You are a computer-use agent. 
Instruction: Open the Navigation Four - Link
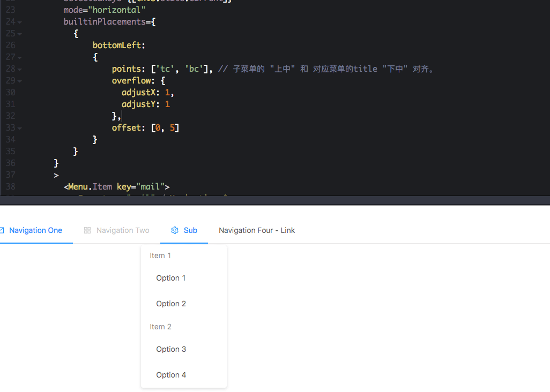coord(257,230)
